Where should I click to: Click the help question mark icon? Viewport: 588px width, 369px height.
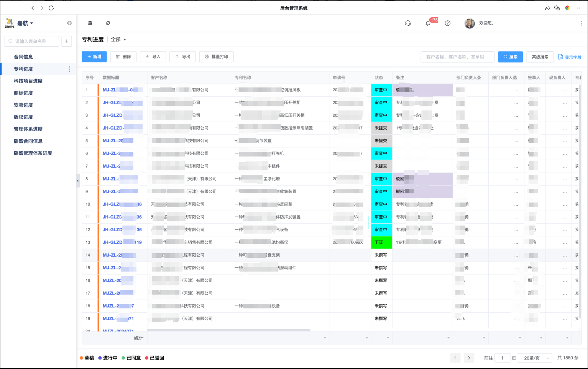click(x=447, y=23)
